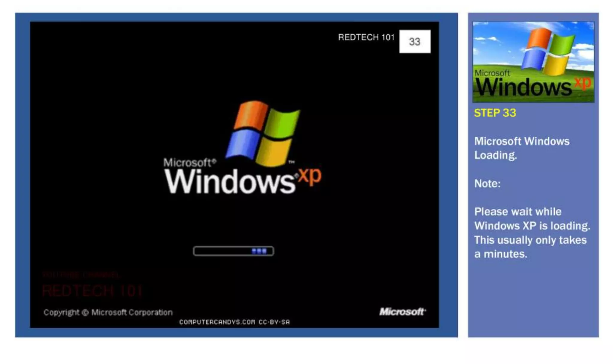This screenshot has width=613, height=364.
Task: Click the Windows XP flag logo on boot screen
Action: coord(263,134)
